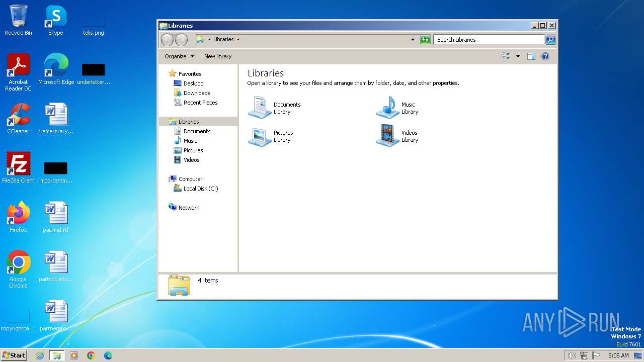
Task: Expand address bar history dropdown
Action: pyautogui.click(x=413, y=40)
